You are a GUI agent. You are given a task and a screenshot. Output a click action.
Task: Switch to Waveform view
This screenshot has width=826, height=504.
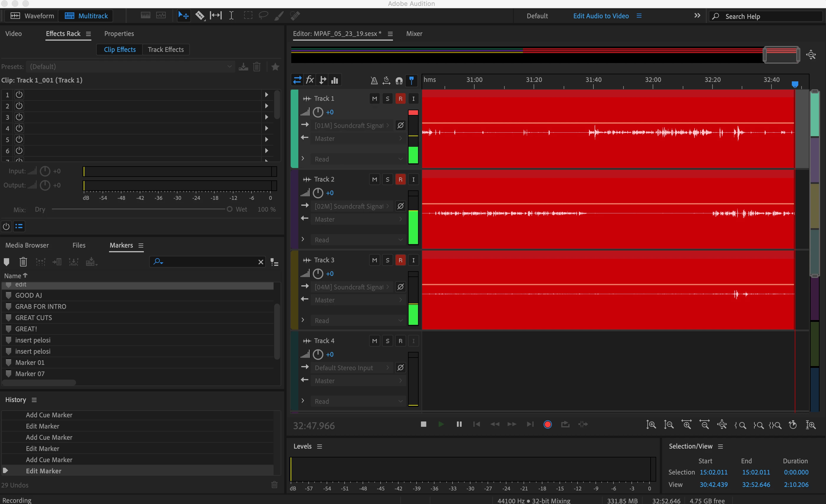click(32, 16)
